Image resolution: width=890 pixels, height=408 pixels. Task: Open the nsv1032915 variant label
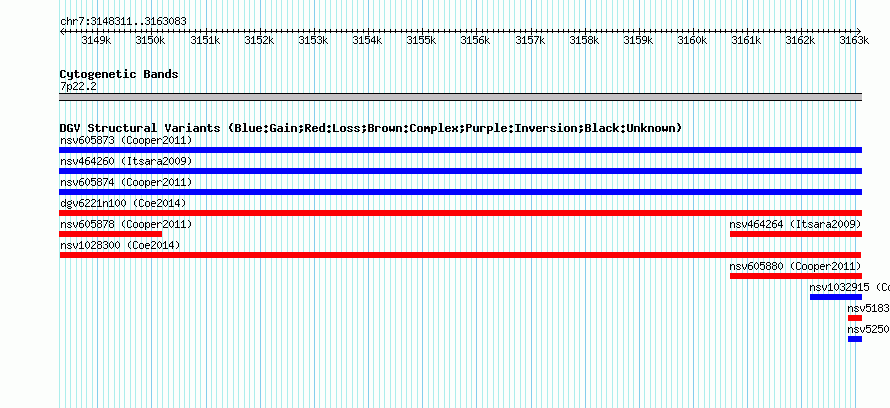pos(849,287)
